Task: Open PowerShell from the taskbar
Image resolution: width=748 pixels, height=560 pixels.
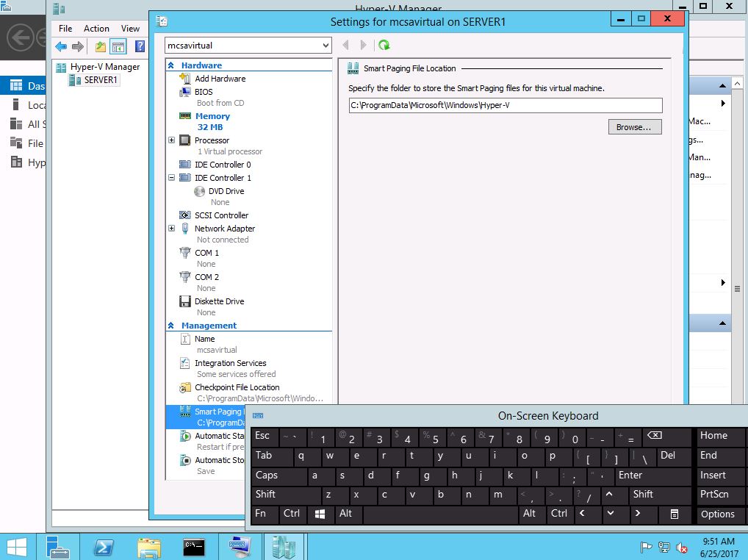Action: pyautogui.click(x=104, y=547)
